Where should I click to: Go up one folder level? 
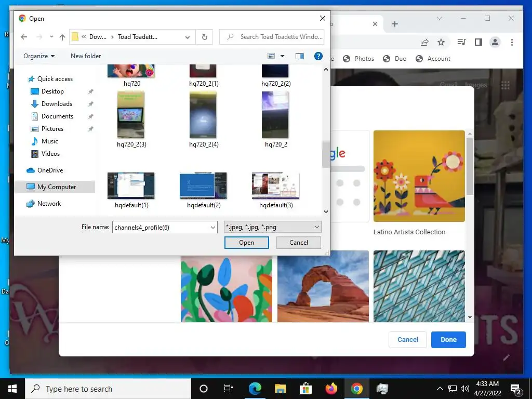click(x=62, y=37)
